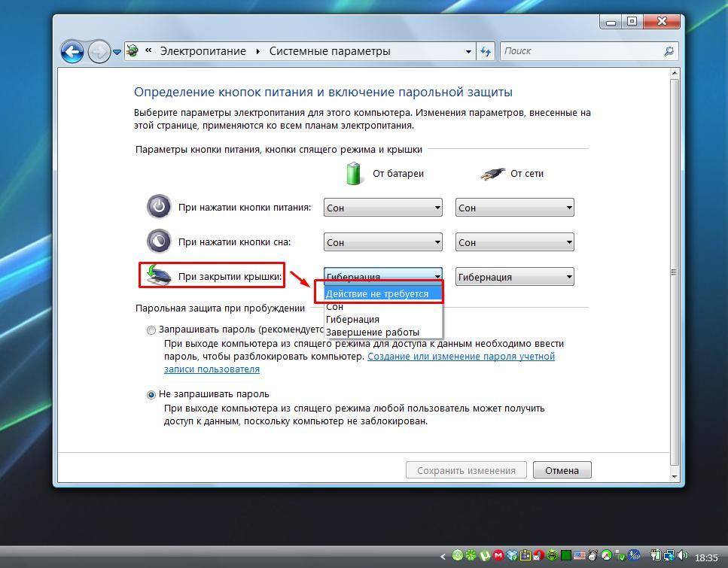Open lid close dropdown under 'От сети'
Screen dimensions: 728x568
click(x=515, y=277)
